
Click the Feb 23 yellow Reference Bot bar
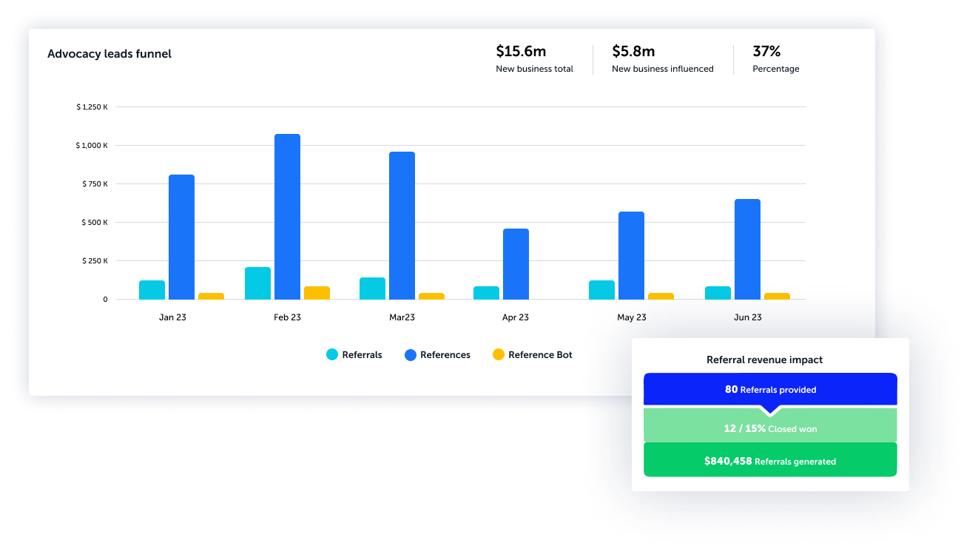point(317,293)
